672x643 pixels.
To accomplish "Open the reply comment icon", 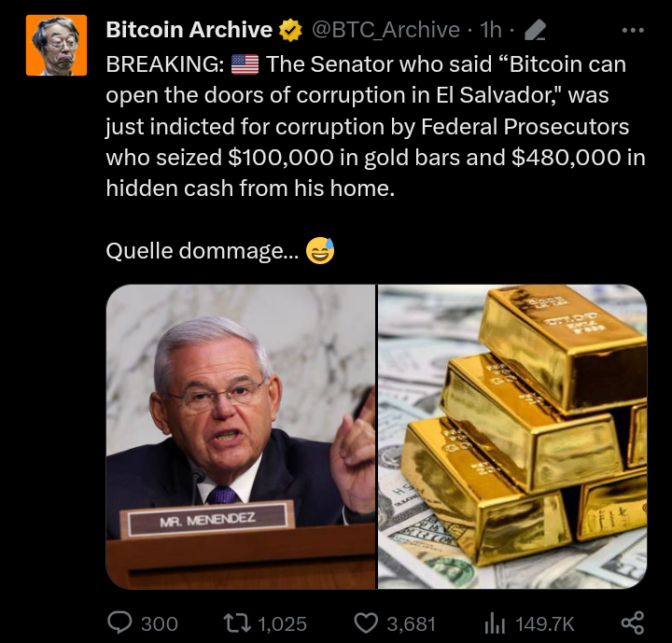I will [119, 622].
